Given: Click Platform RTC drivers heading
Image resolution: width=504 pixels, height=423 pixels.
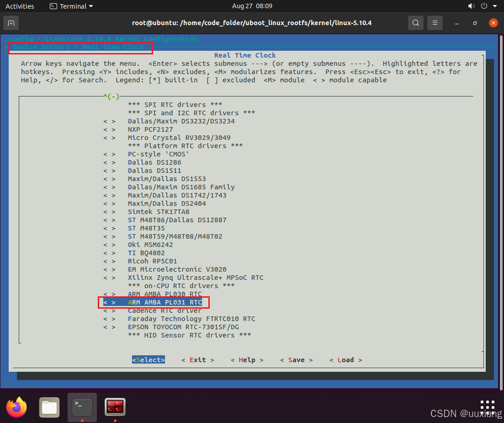Looking at the screenshot, I should pos(186,146).
